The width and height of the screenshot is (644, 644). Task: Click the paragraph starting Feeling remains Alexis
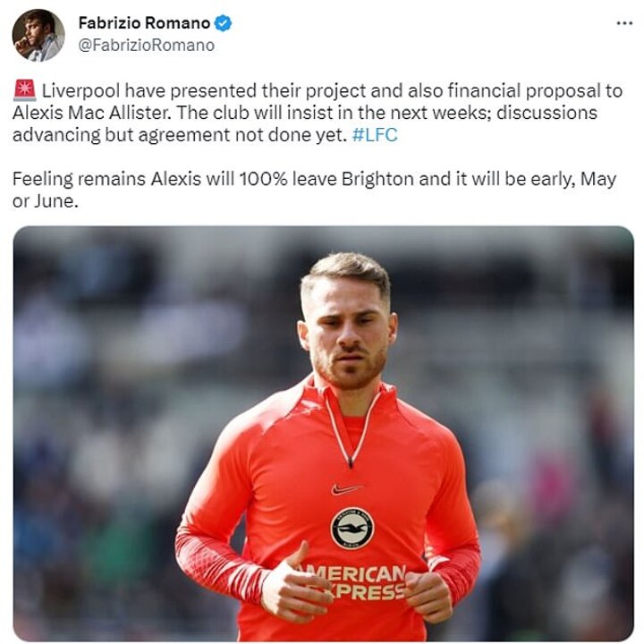click(x=314, y=190)
